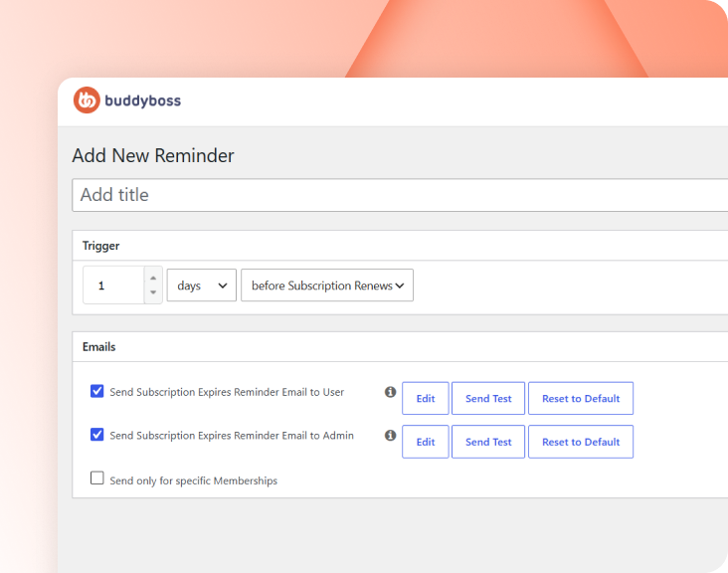Image resolution: width=728 pixels, height=573 pixels.
Task: Uncheck Send Subscription Expires Reminder Email to User
Action: [x=97, y=391]
